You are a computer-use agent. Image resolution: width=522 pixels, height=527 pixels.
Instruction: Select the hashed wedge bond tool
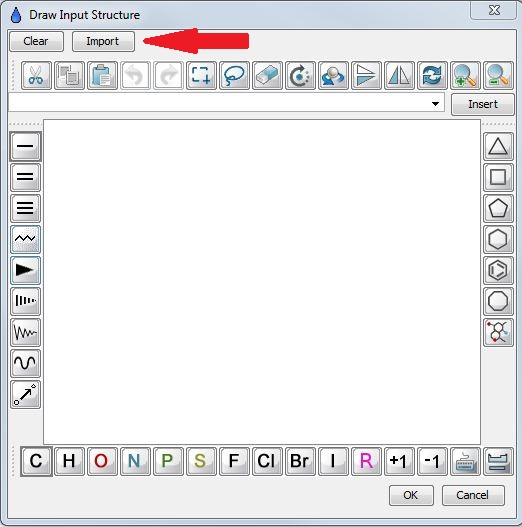click(x=26, y=301)
